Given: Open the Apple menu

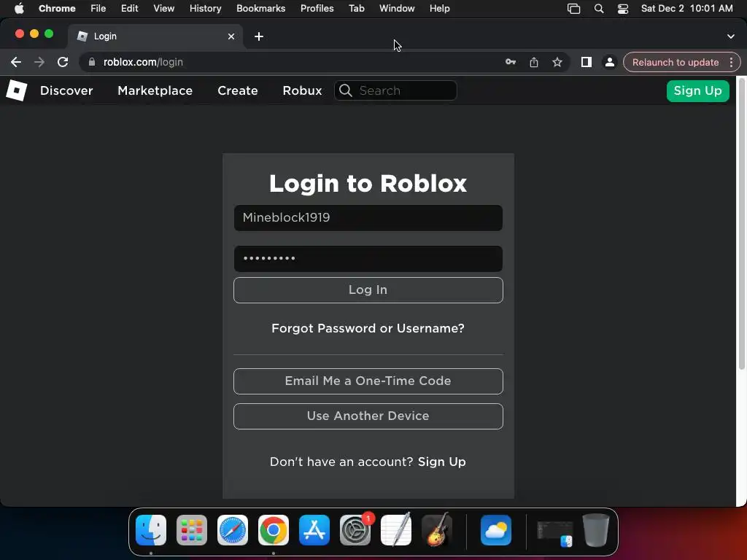Looking at the screenshot, I should point(19,8).
